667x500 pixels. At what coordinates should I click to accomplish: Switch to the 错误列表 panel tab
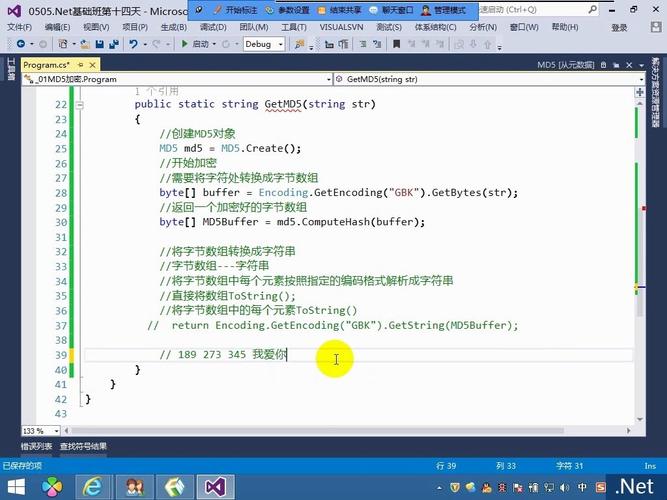(x=37, y=446)
